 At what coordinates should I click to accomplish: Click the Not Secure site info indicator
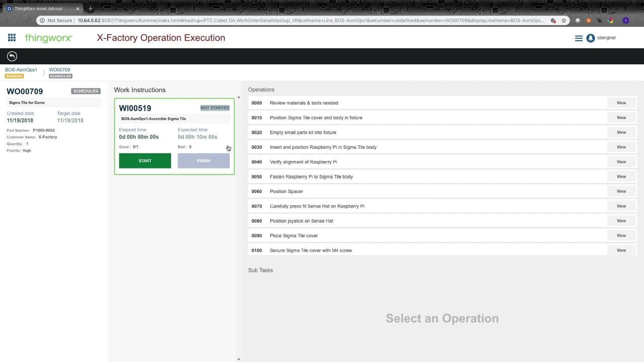click(x=56, y=21)
